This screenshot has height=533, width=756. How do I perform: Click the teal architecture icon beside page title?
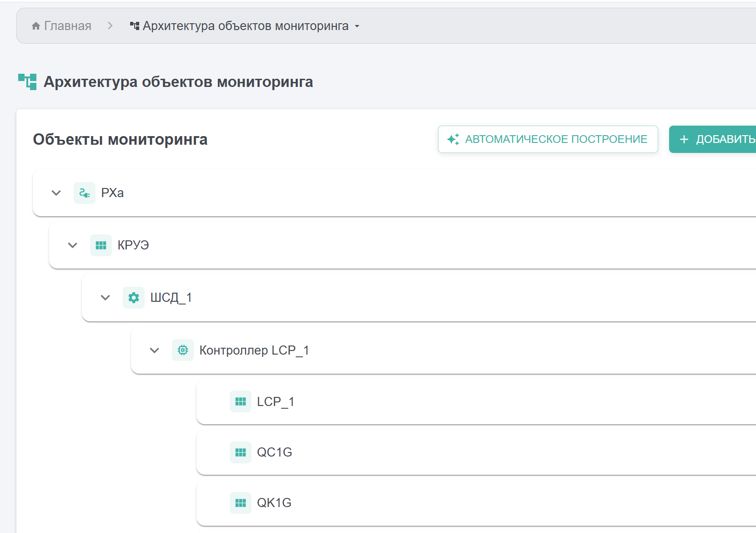click(27, 82)
